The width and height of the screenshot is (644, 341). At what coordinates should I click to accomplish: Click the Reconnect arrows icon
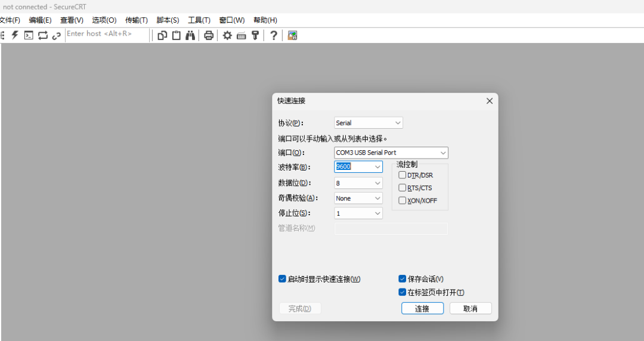pyautogui.click(x=43, y=35)
